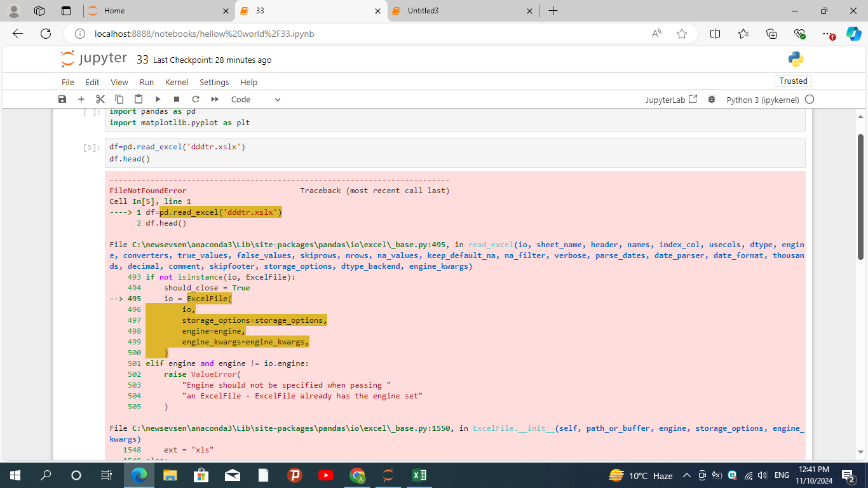
Task: Click the ENG language indicator
Action: tap(782, 475)
